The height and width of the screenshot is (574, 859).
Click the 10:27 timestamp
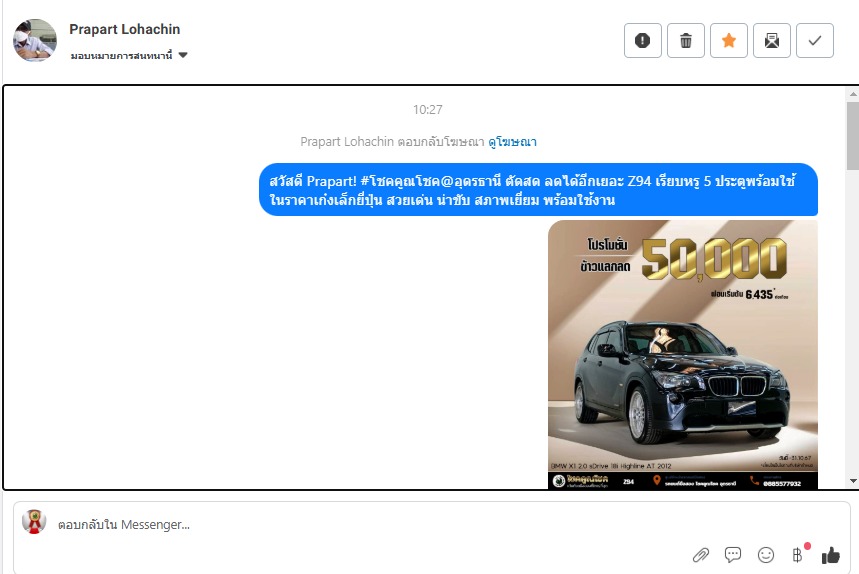427,110
